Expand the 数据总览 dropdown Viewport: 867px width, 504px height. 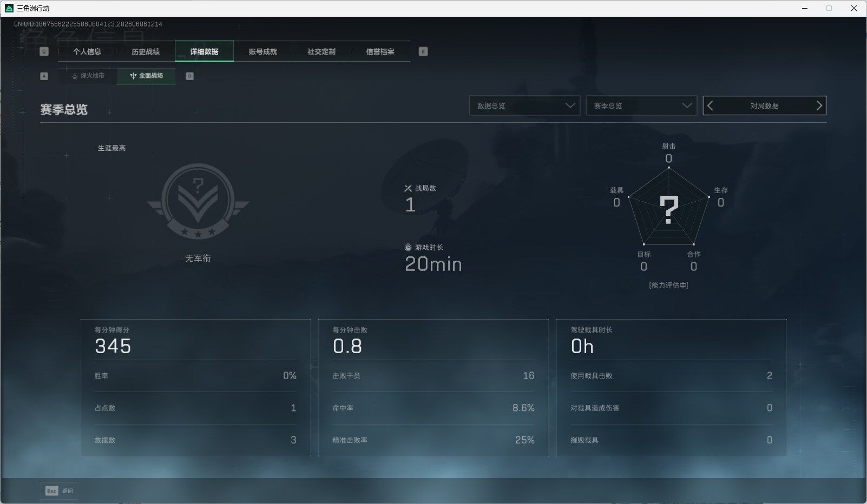click(524, 105)
